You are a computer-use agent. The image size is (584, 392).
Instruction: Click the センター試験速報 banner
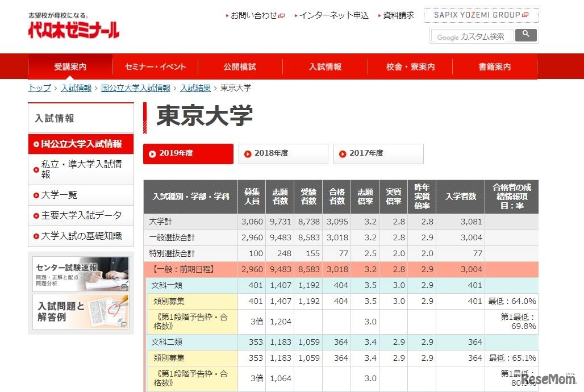81,274
